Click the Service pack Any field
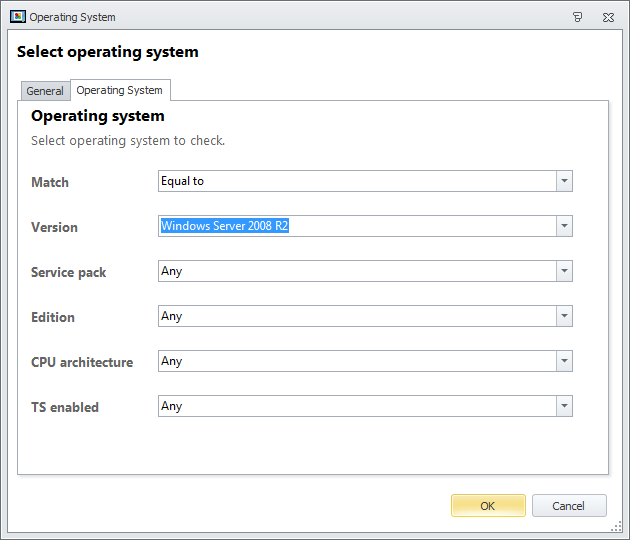Image resolution: width=630 pixels, height=540 pixels. tap(357, 271)
